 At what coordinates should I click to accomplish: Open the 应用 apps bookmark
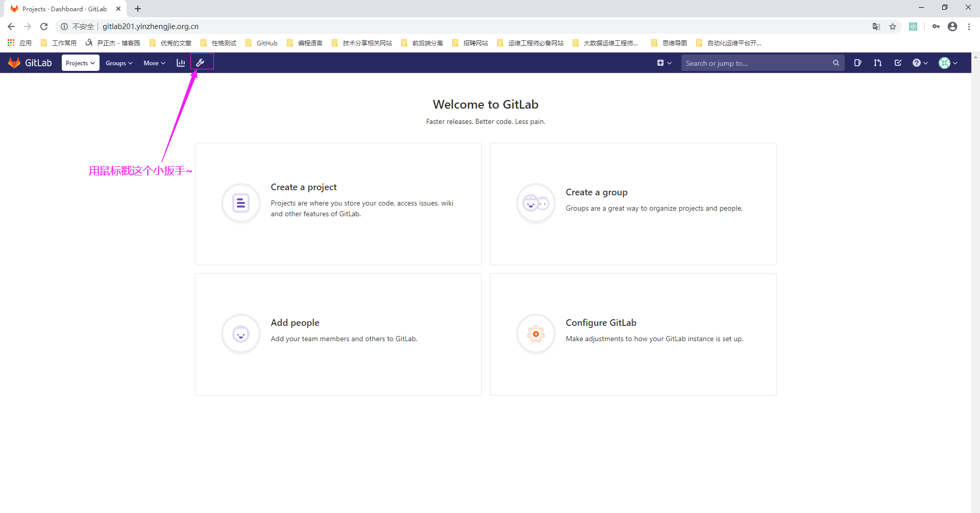click(x=19, y=43)
